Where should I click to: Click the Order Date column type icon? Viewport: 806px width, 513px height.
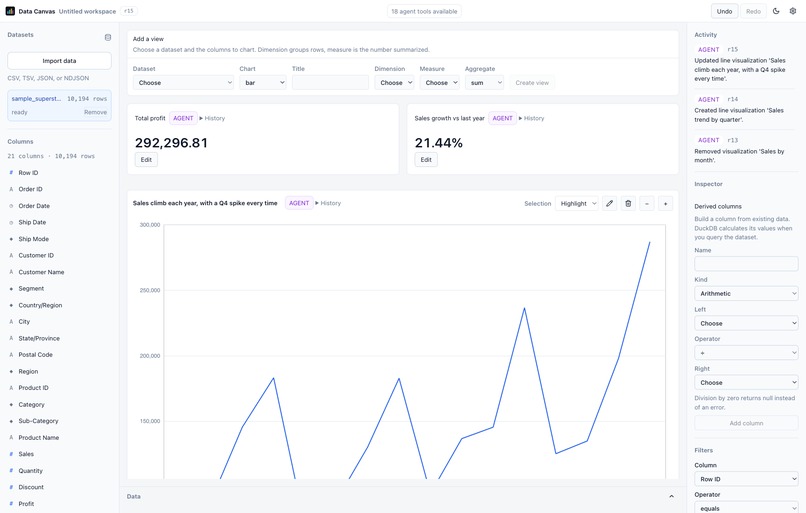[11, 206]
